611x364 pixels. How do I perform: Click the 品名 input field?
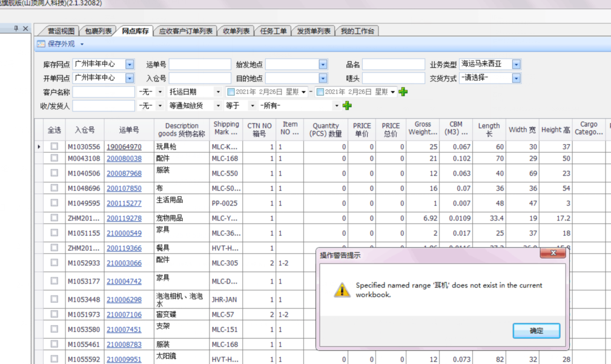[393, 64]
